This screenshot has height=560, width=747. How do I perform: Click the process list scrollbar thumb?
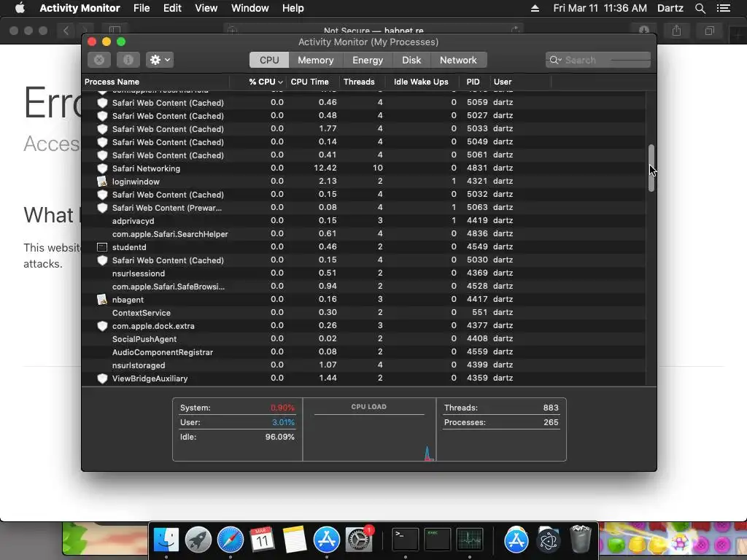[651, 168]
